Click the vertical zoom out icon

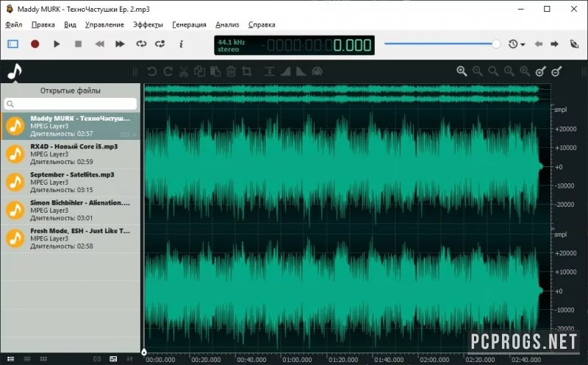[556, 71]
